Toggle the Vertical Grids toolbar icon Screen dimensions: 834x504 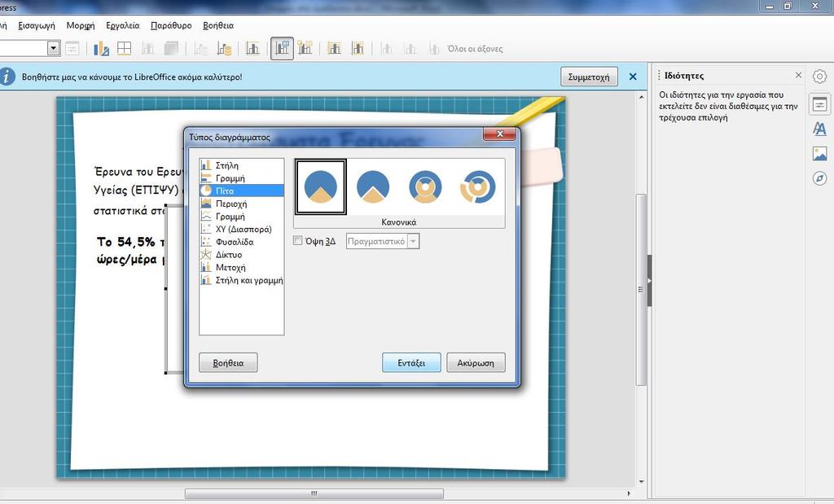[358, 48]
